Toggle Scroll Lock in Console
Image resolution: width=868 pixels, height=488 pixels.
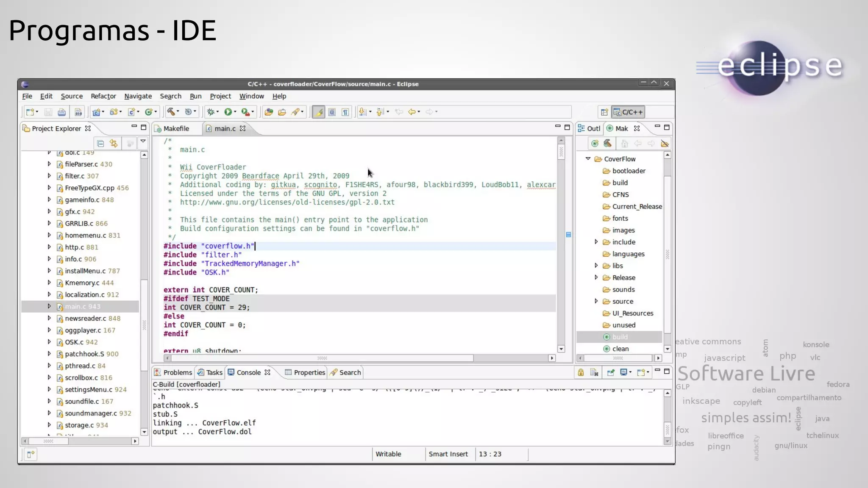[581, 372]
